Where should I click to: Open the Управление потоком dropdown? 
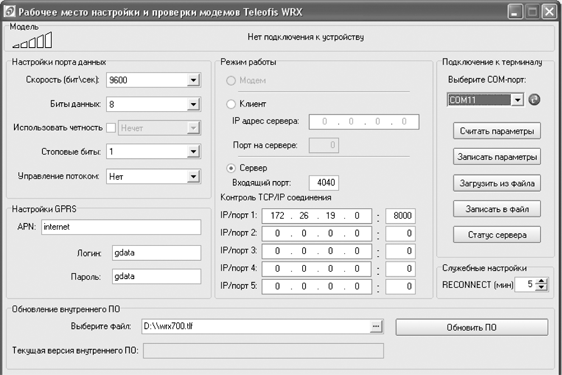coord(193,176)
